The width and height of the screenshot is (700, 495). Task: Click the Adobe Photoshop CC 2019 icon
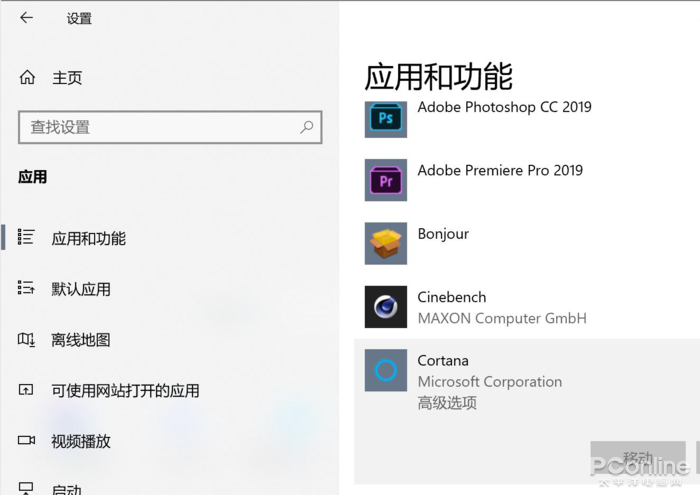point(386,117)
